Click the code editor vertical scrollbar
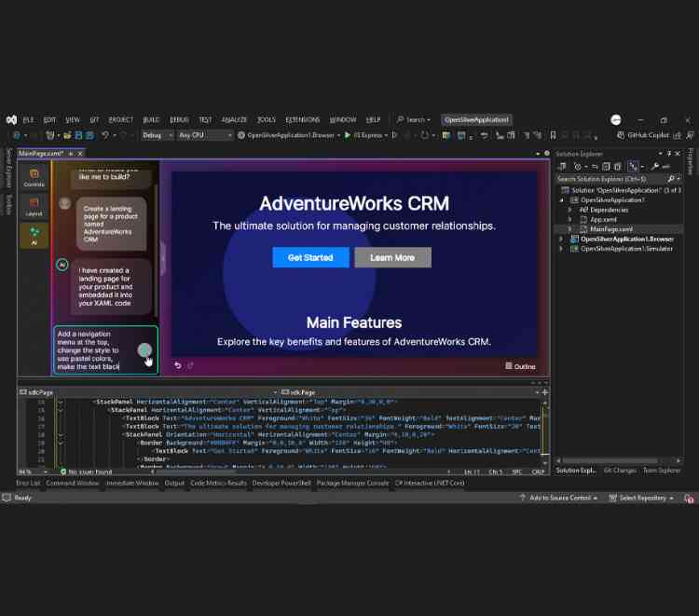This screenshot has width=699, height=616. click(x=545, y=431)
